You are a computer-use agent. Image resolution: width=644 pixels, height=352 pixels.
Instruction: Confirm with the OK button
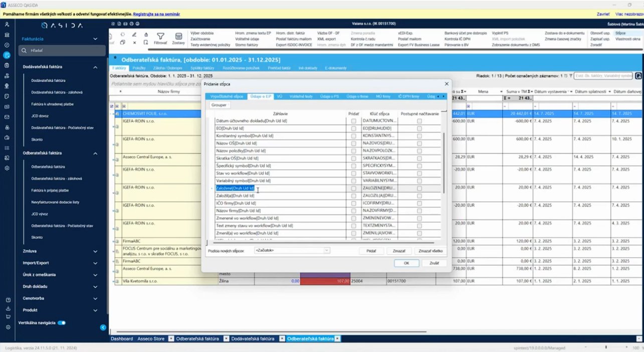point(406,263)
